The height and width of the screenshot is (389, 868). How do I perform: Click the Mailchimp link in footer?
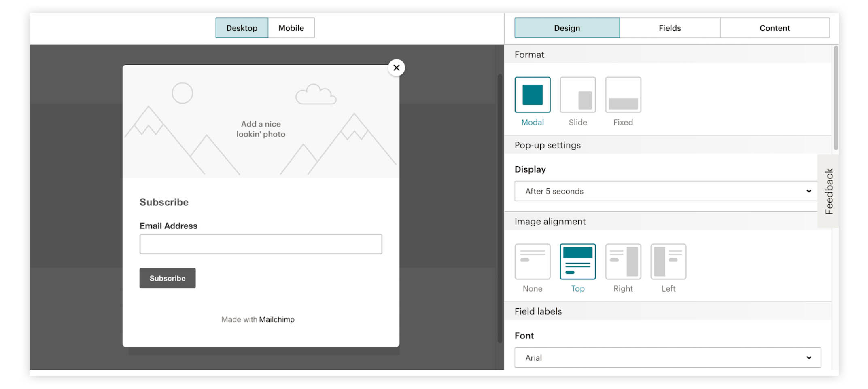[x=277, y=319]
